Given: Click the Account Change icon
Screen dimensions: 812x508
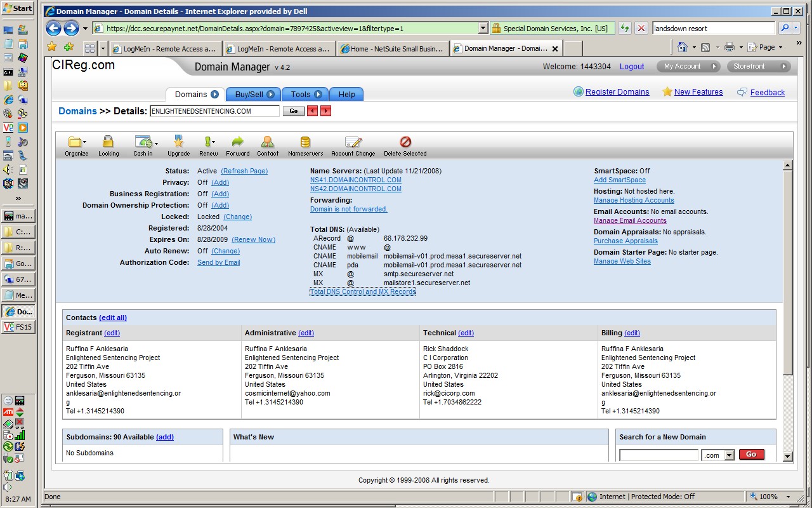Looking at the screenshot, I should (x=353, y=143).
